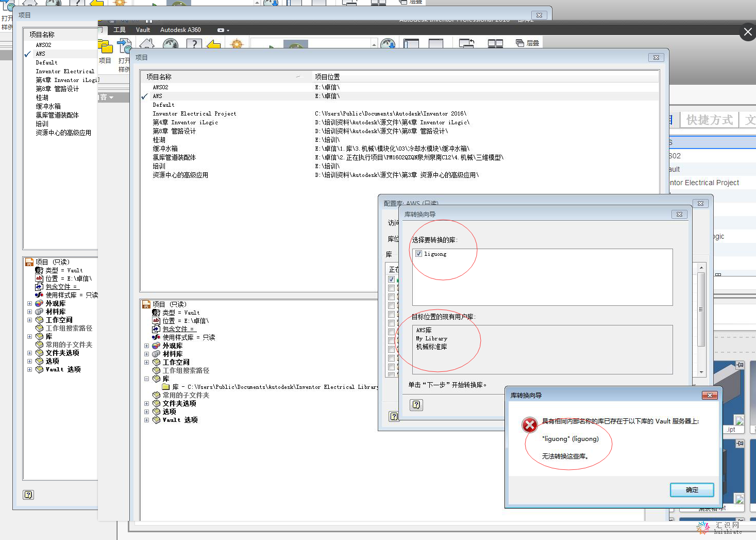The image size is (756, 540).
Task: Expand 外观库 in front Projects dialog
Action: [x=146, y=346]
